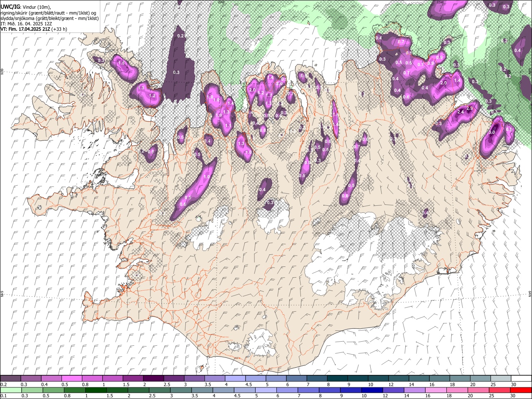Select 'VT: Fim. 17.04.2025 21Z (+33 h)' line
The image size is (532, 399).
click(34, 29)
